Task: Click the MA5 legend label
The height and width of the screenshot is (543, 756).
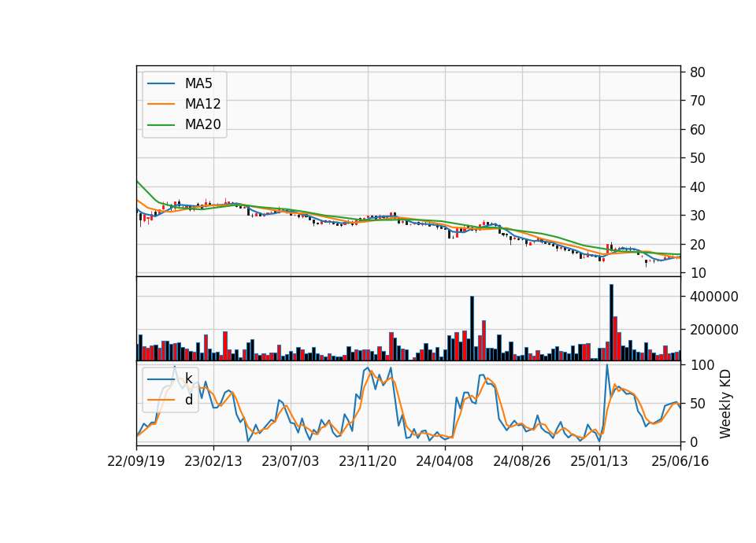Action: 198,83
